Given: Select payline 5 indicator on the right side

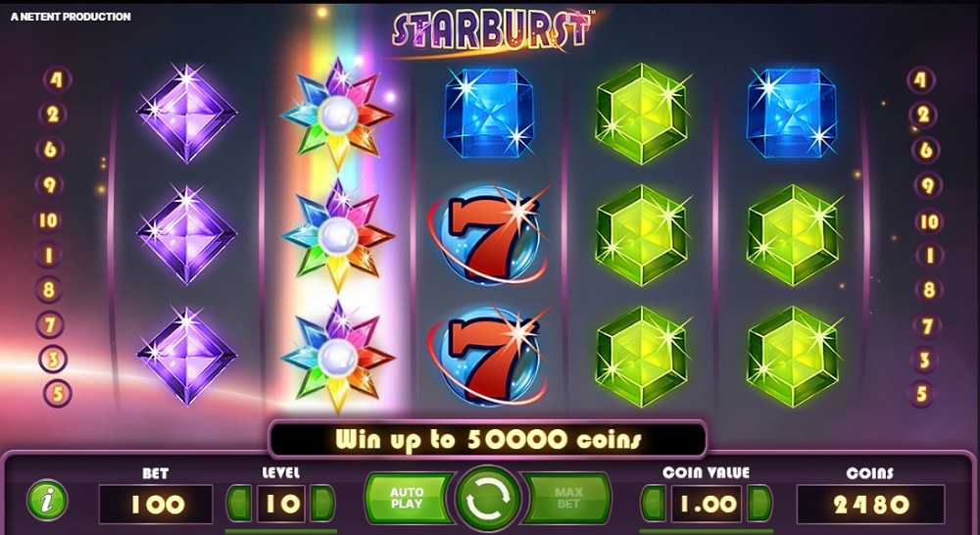Looking at the screenshot, I should 922,394.
